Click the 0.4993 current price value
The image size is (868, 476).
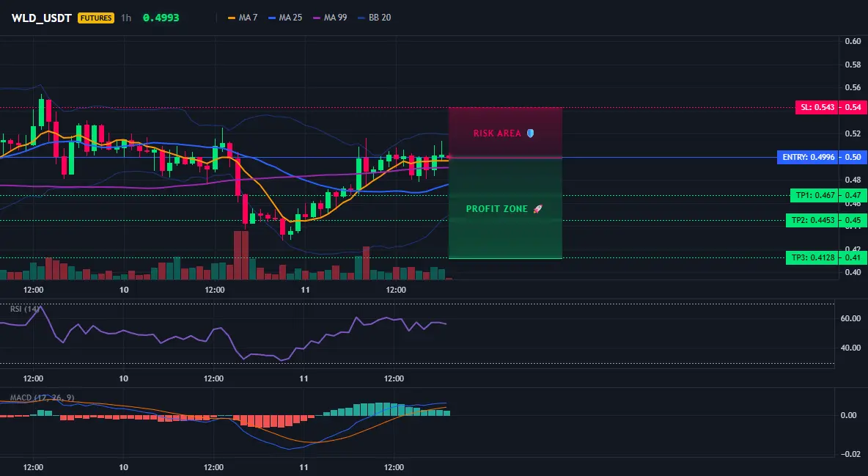(161, 18)
